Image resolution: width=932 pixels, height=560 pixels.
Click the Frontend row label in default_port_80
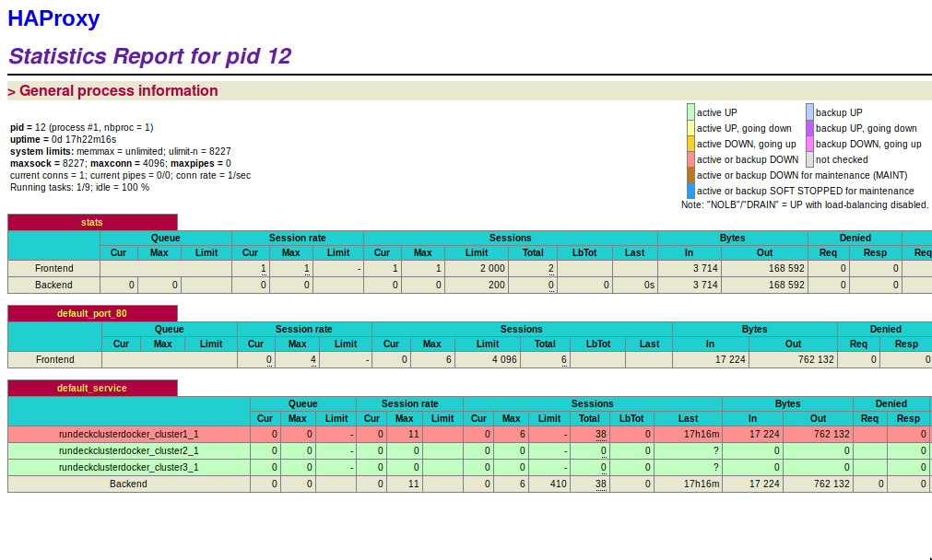54,360
